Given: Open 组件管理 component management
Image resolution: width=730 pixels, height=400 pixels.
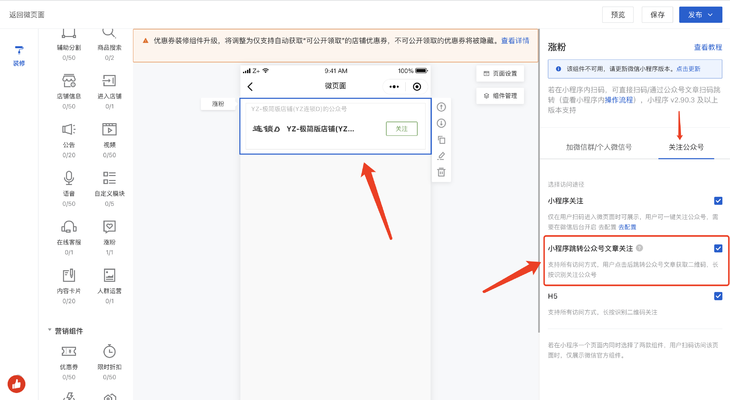Looking at the screenshot, I should click(500, 96).
